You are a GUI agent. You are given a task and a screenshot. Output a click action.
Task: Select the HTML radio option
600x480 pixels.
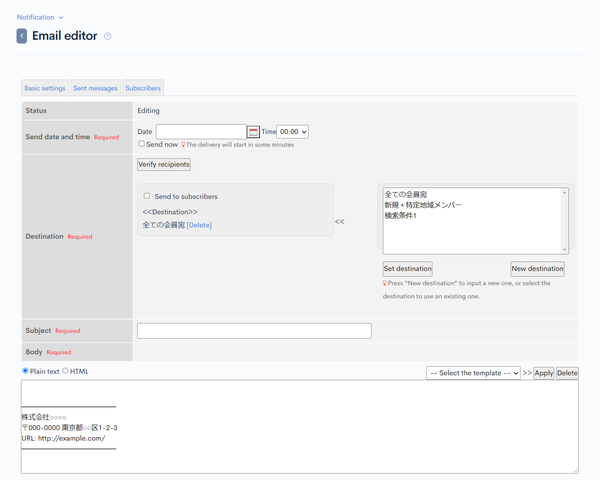pos(65,371)
